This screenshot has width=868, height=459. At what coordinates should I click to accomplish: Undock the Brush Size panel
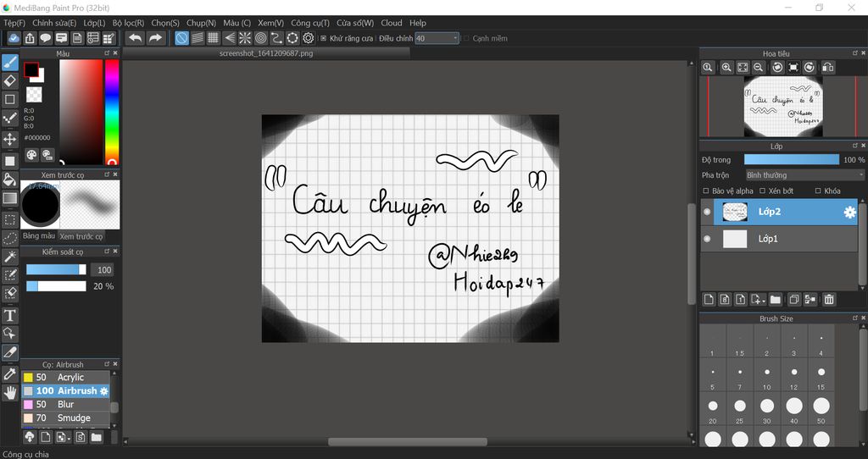855,318
